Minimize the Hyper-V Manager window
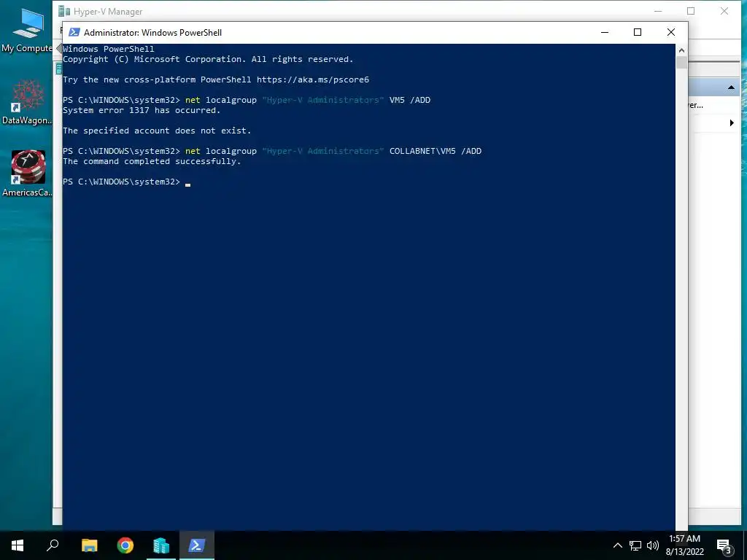The height and width of the screenshot is (560, 747). tap(658, 11)
